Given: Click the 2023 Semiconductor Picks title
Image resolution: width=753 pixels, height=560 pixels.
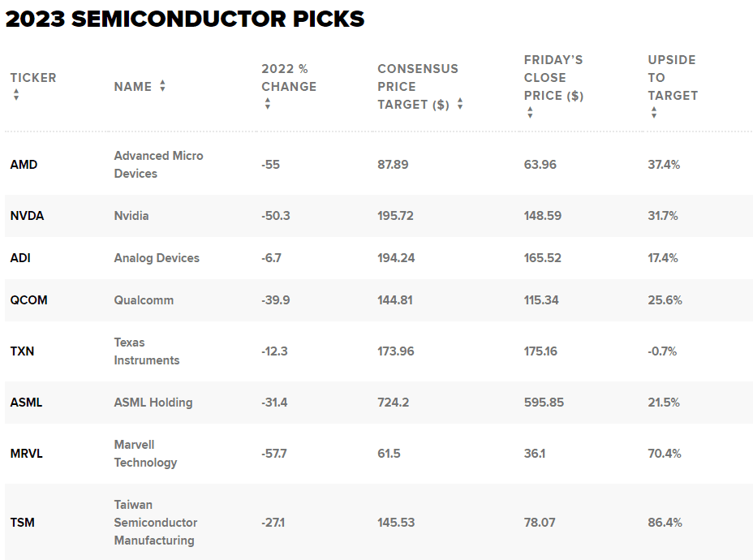Looking at the screenshot, I should [185, 19].
